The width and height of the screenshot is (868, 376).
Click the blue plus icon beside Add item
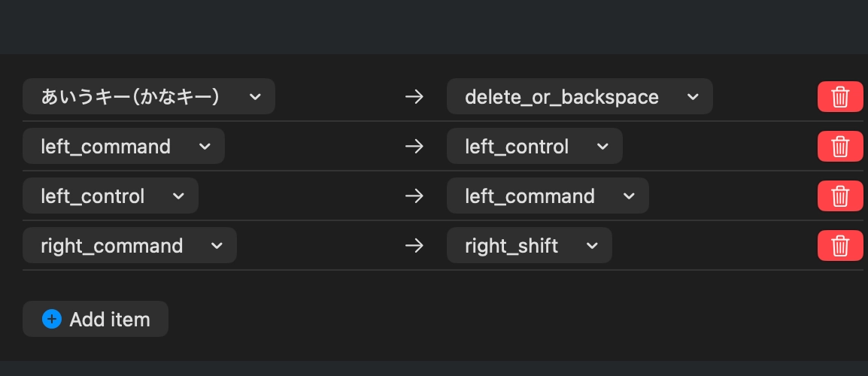pyautogui.click(x=51, y=319)
